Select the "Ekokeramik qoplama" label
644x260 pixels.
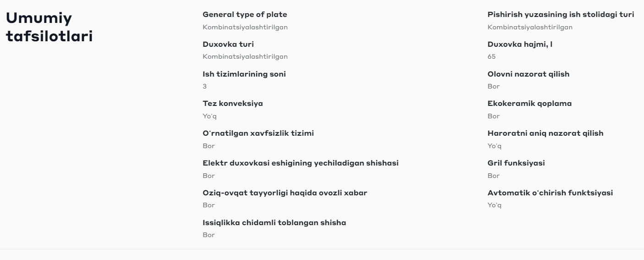point(529,104)
